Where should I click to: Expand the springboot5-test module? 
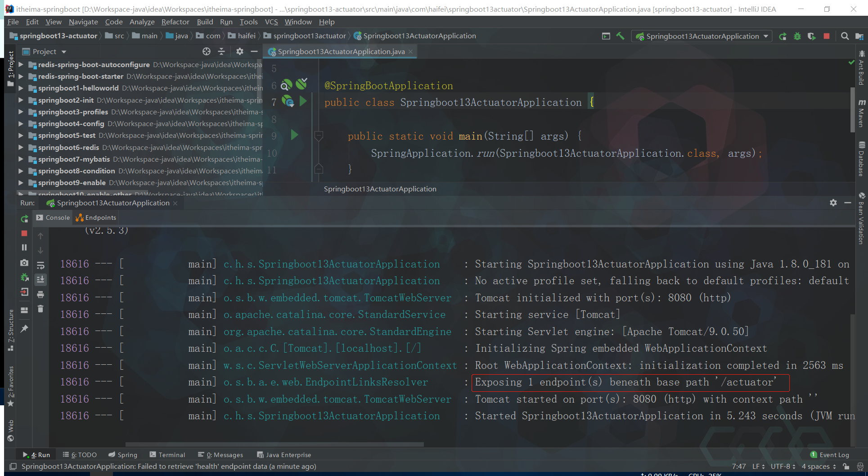tap(21, 135)
